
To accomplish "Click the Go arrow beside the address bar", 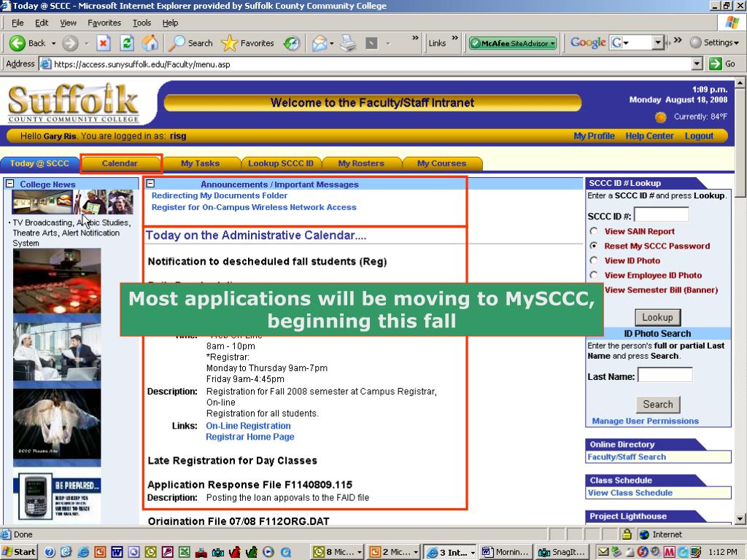I will (x=715, y=64).
